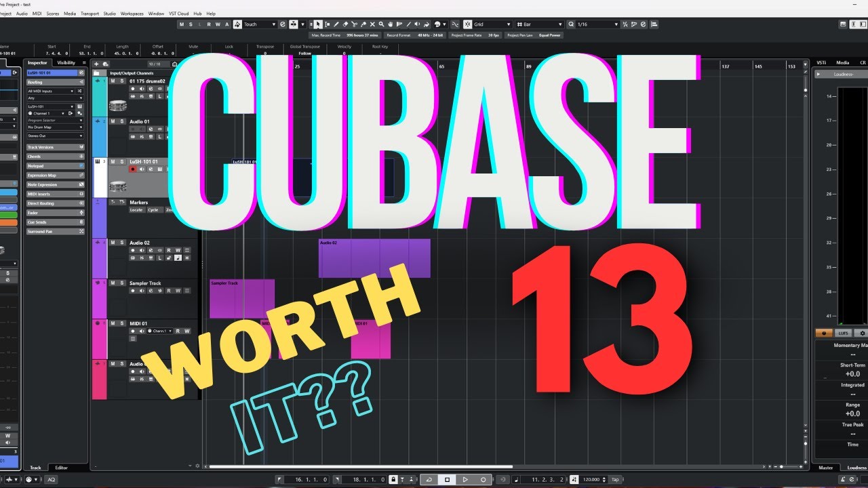Viewport: 868px width, 488px height.
Task: Toggle Write automation on Sampler Track
Action: coord(178,291)
